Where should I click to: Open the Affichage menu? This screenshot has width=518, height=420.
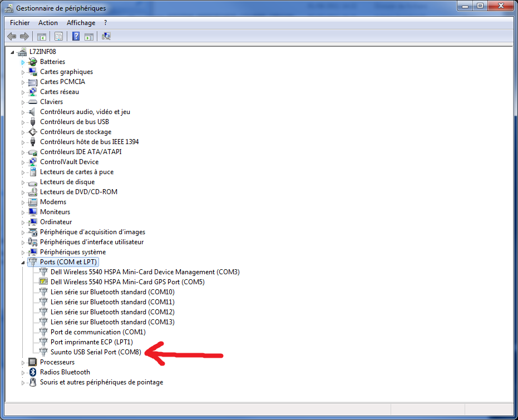pyautogui.click(x=81, y=23)
